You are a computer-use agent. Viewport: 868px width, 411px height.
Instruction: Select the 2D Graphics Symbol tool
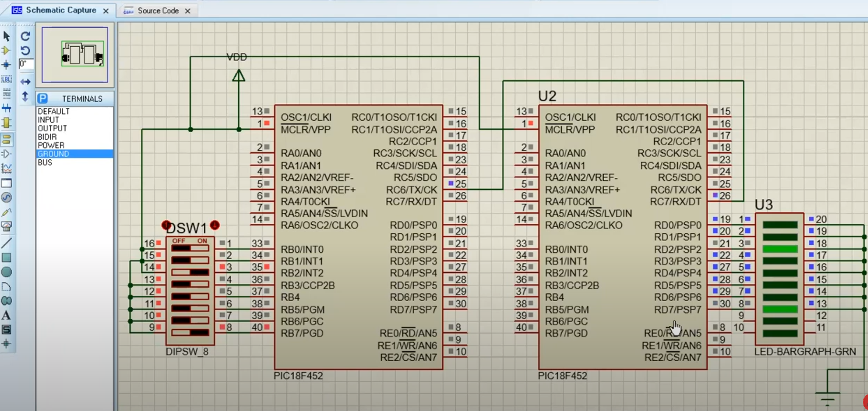click(x=7, y=330)
